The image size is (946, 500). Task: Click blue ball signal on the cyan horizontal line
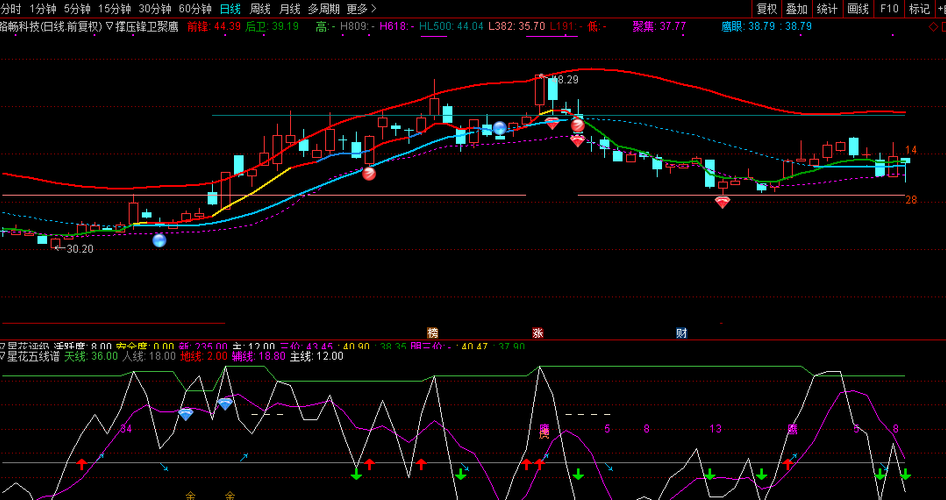[500, 128]
